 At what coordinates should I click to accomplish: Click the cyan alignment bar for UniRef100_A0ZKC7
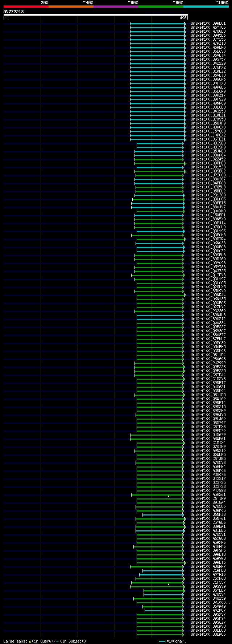click(164, 611)
